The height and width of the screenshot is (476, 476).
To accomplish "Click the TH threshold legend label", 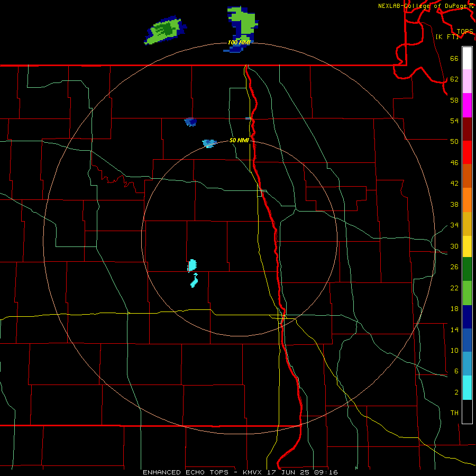I will click(454, 413).
